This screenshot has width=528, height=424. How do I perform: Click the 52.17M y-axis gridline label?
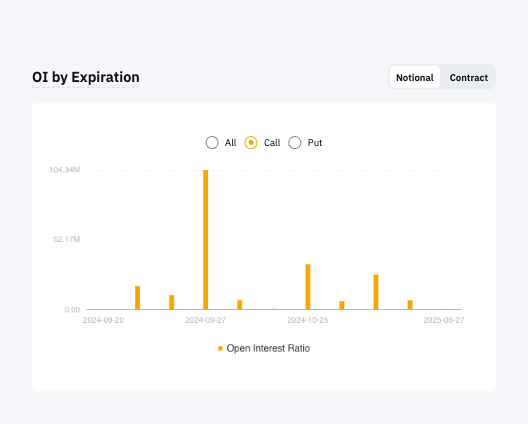click(67, 239)
